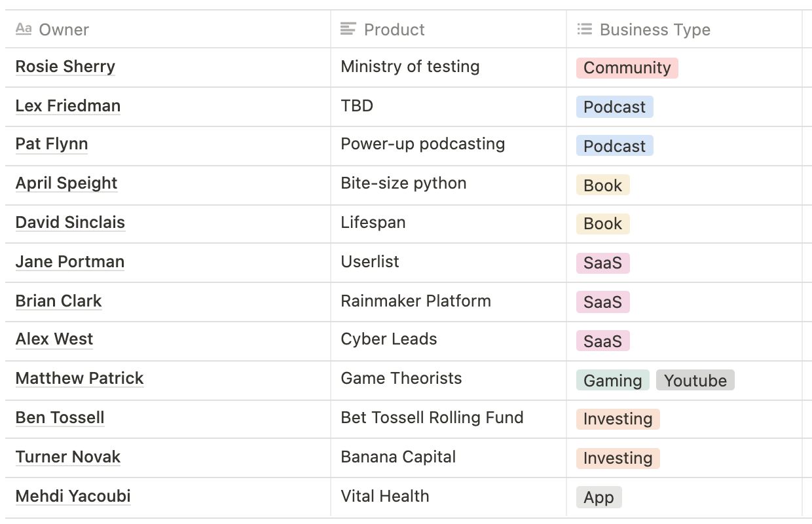Click the Youtube tag for Matthew Patrick

(x=695, y=381)
